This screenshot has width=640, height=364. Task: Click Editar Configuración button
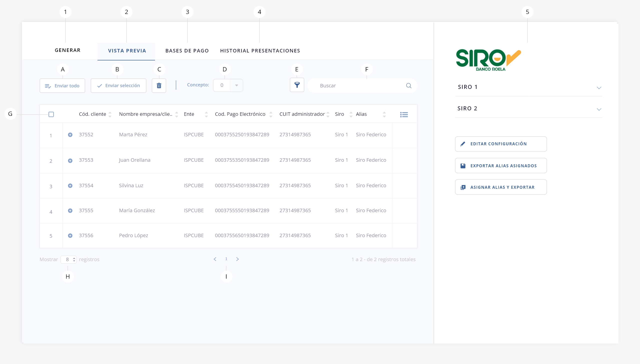pyautogui.click(x=500, y=144)
